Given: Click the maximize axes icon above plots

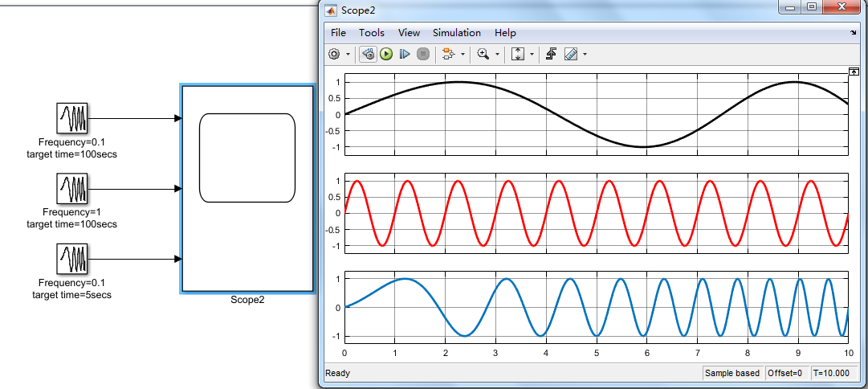Looking at the screenshot, I should (853, 71).
